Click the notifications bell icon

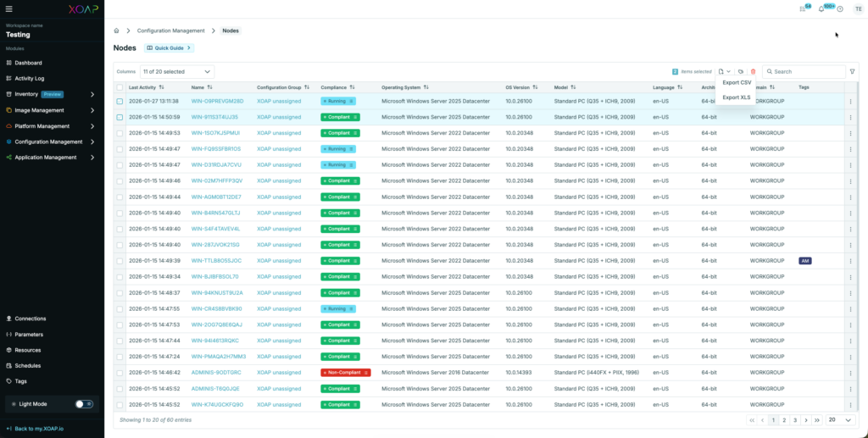(821, 9)
